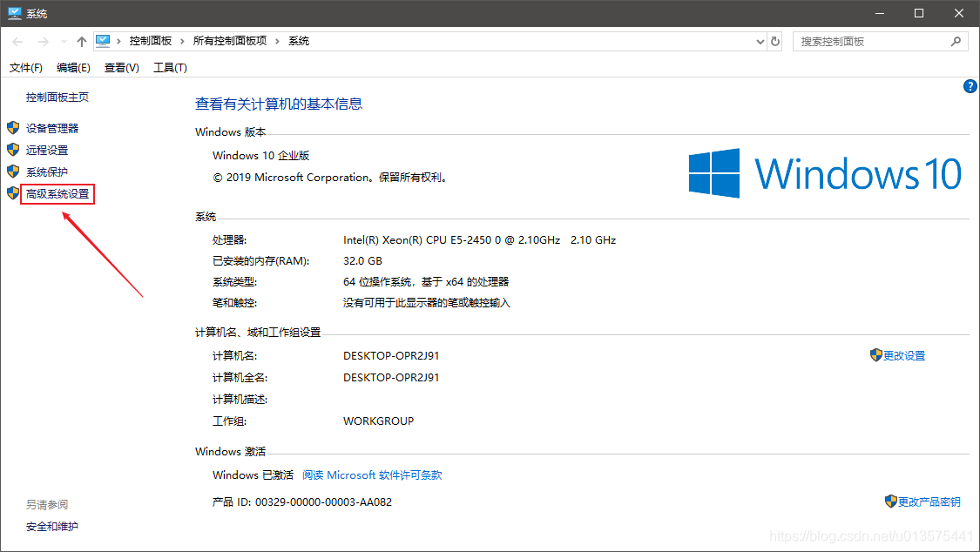Image resolution: width=980 pixels, height=552 pixels.
Task: Click the 系统 breadcrumb segment
Action: tap(299, 41)
